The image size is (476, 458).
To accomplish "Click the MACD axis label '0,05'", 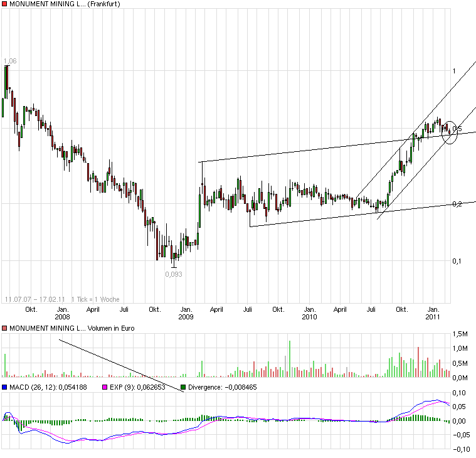I will [459, 407].
